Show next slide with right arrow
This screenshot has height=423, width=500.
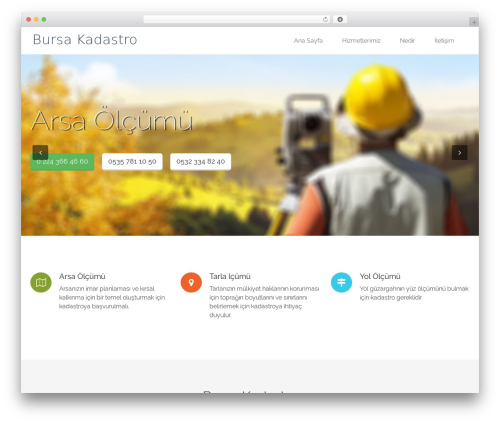[x=459, y=153]
